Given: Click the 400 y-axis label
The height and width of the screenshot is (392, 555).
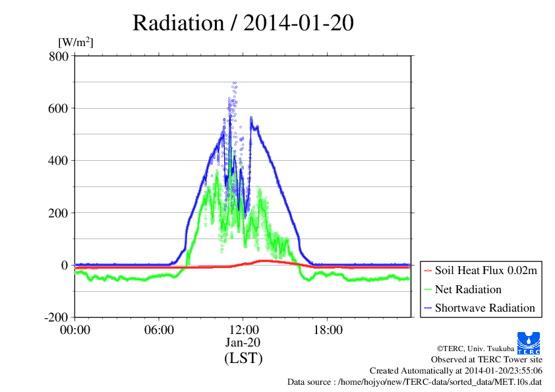Looking at the screenshot, I should click(59, 161).
